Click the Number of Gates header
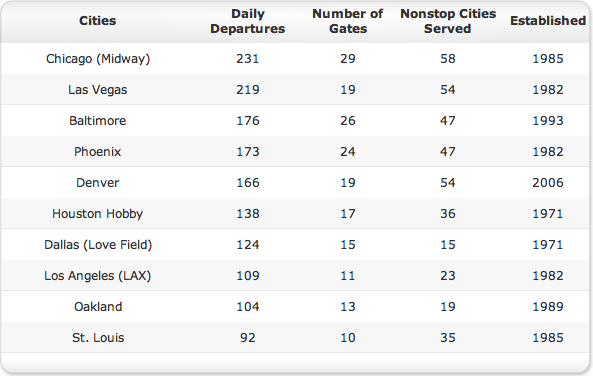Screen dimensions: 593x376 click(348, 21)
